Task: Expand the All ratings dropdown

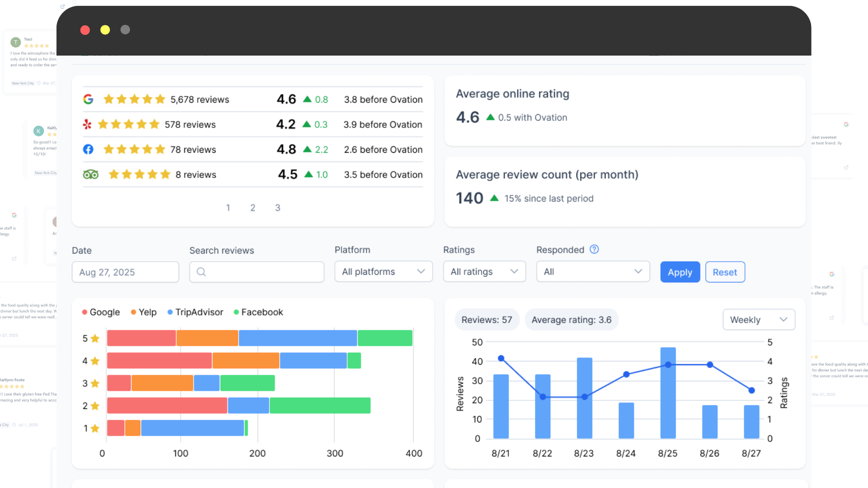Action: pyautogui.click(x=484, y=272)
